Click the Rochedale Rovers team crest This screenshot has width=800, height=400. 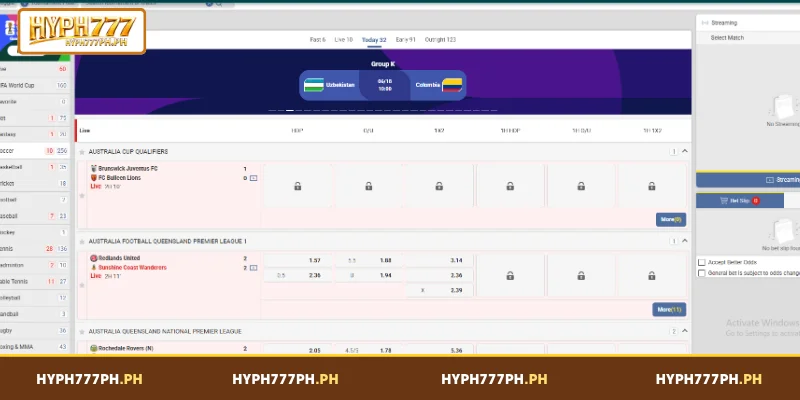point(94,348)
